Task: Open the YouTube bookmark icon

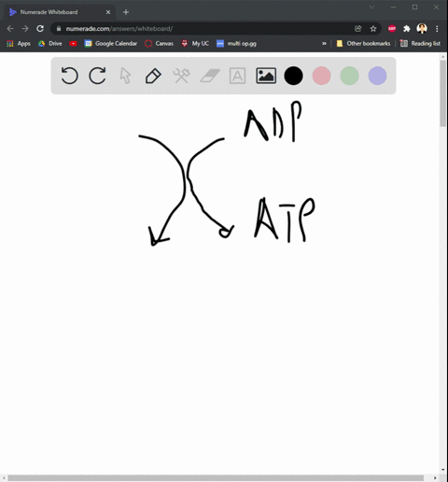Action: click(73, 44)
